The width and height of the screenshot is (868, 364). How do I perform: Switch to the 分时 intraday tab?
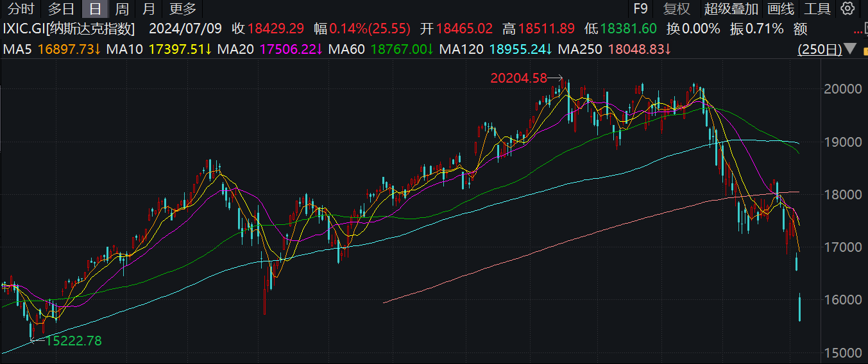(21, 9)
